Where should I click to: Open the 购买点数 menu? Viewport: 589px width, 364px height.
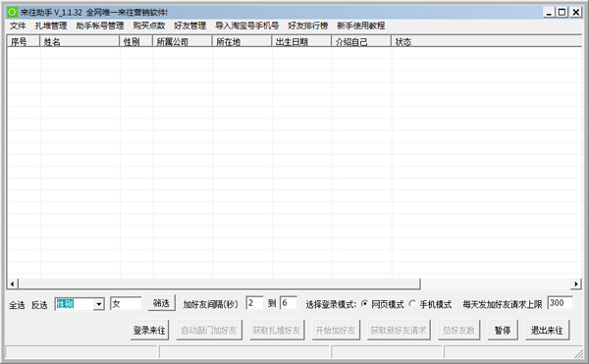pyautogui.click(x=149, y=26)
